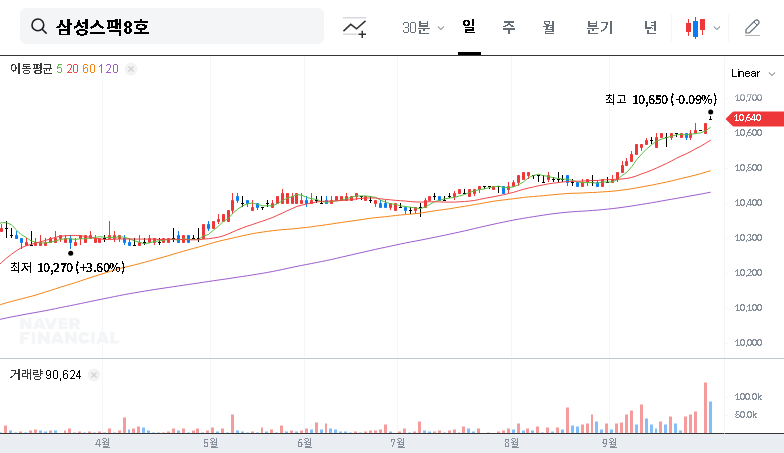Select the 분기 quarterly tab
Image resolution: width=784 pixels, height=453 pixels.
[599, 27]
